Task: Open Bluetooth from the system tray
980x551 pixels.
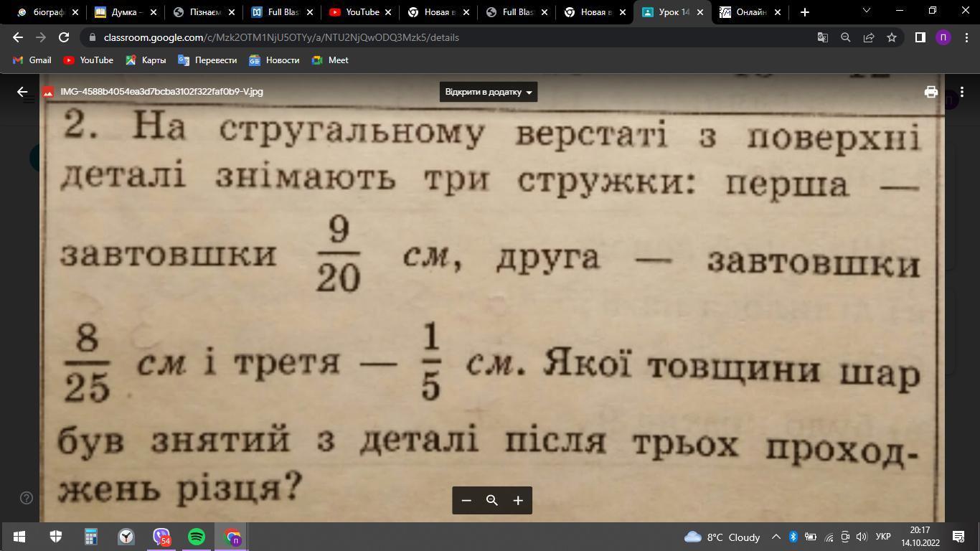Action: 793,537
